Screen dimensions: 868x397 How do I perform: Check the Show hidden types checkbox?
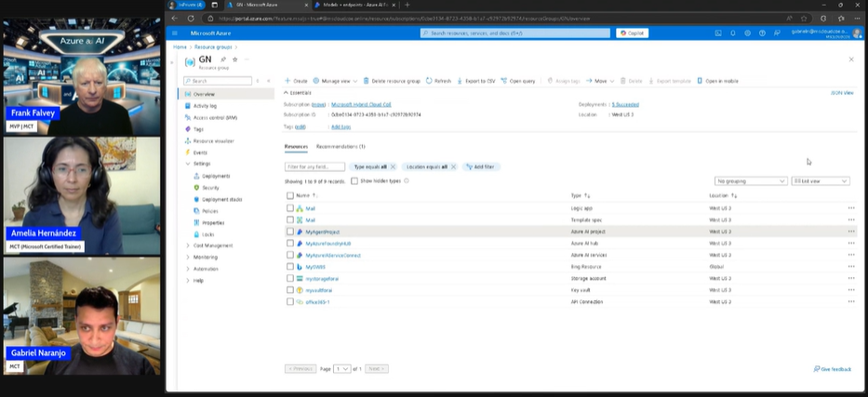[x=355, y=180]
